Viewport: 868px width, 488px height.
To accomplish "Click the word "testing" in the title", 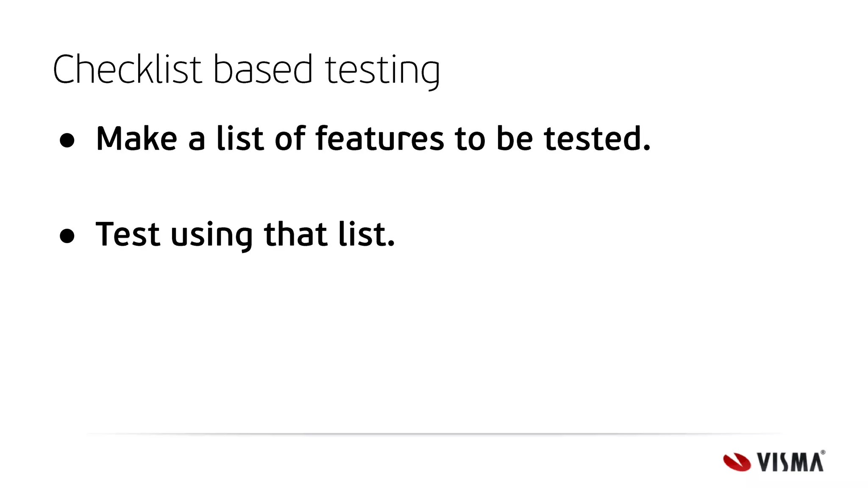I will tap(382, 70).
